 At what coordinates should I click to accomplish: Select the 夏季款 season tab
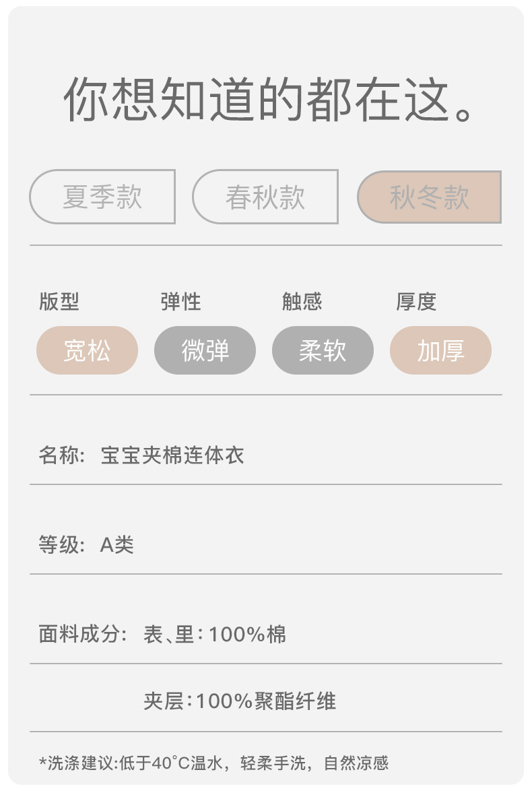(x=102, y=197)
